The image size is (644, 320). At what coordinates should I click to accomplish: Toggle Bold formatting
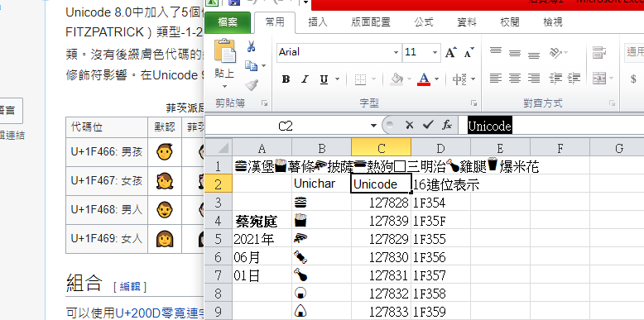(x=286, y=79)
